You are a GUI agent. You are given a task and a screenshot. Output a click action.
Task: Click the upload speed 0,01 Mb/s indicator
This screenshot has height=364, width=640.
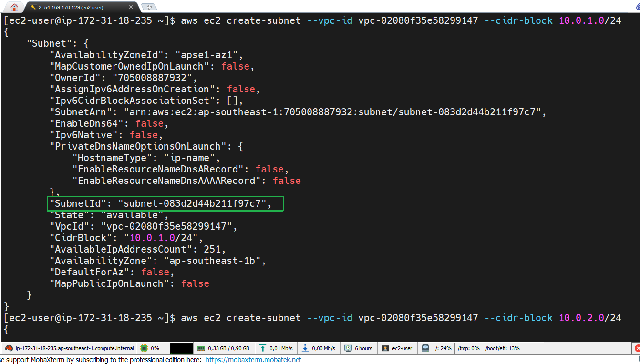click(x=277, y=348)
